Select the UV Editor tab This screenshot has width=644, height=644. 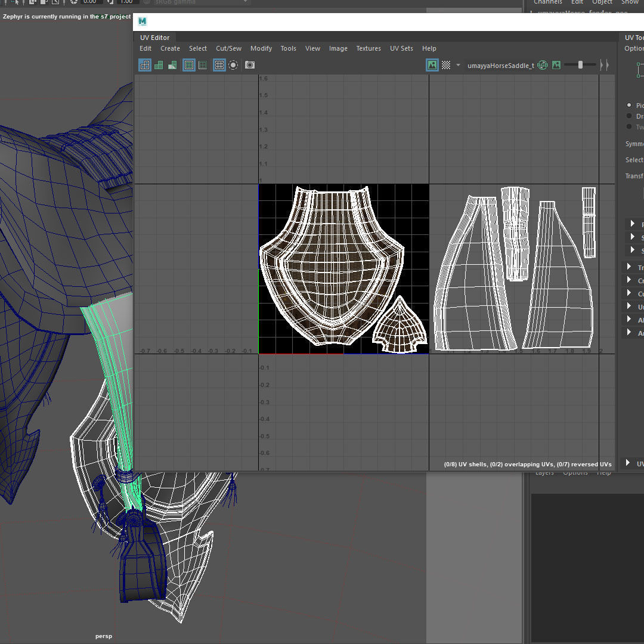tap(154, 38)
